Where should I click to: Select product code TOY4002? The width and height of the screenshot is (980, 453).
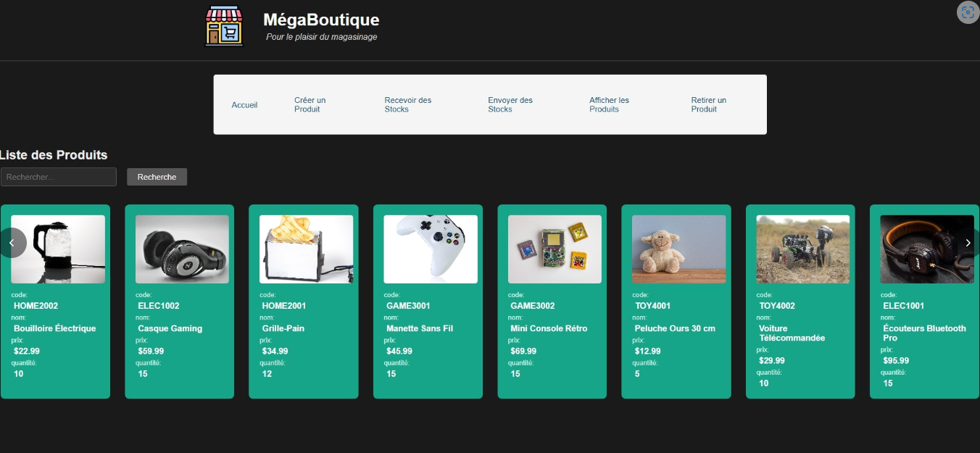[777, 306]
